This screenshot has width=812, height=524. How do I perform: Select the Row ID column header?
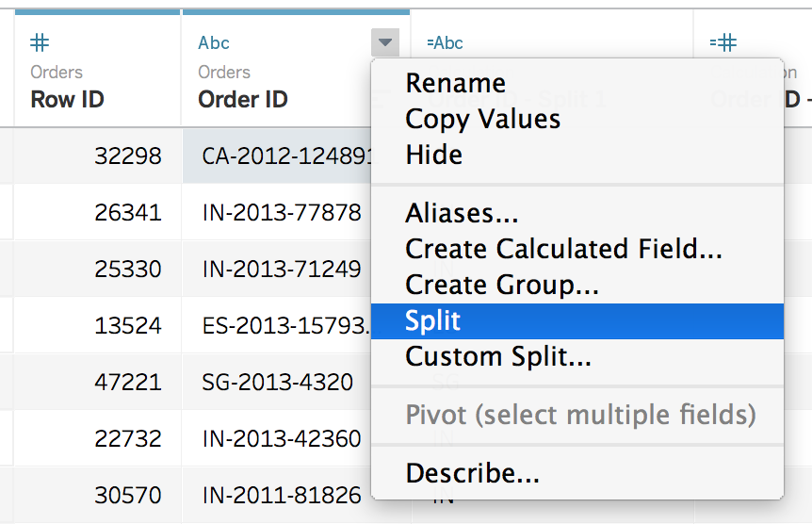[67, 99]
